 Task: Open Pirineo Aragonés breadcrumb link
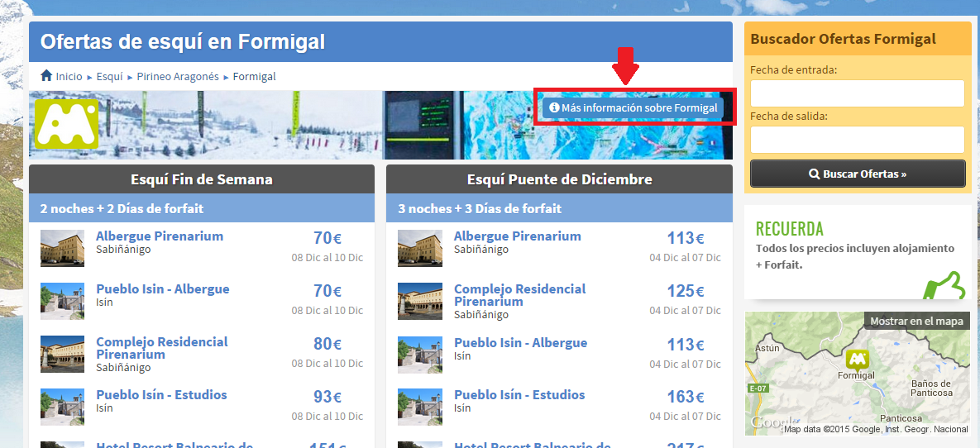178,76
